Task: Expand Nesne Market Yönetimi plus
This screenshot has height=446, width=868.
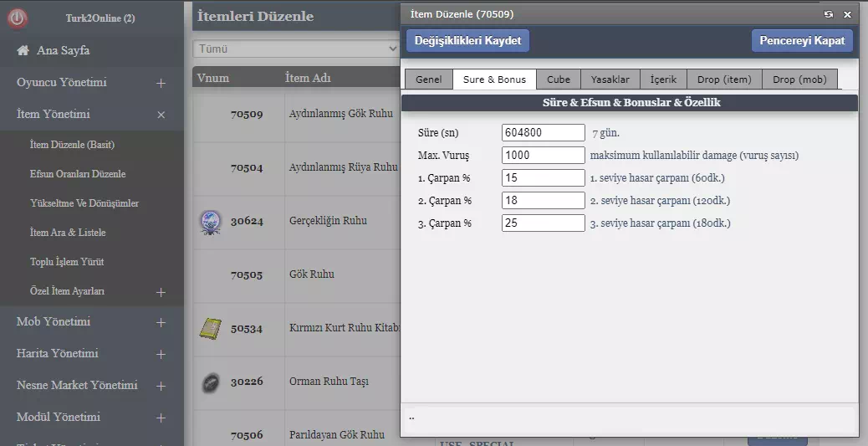Action: 161,386
